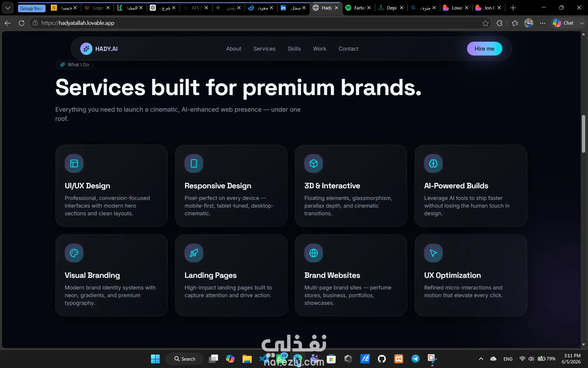Click the ENG language indicator

pyautogui.click(x=508, y=359)
